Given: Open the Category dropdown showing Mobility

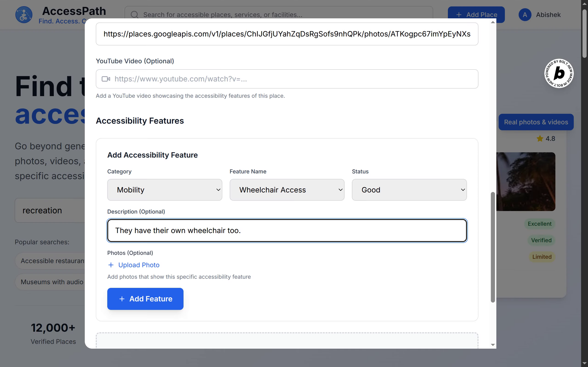Looking at the screenshot, I should (x=164, y=190).
